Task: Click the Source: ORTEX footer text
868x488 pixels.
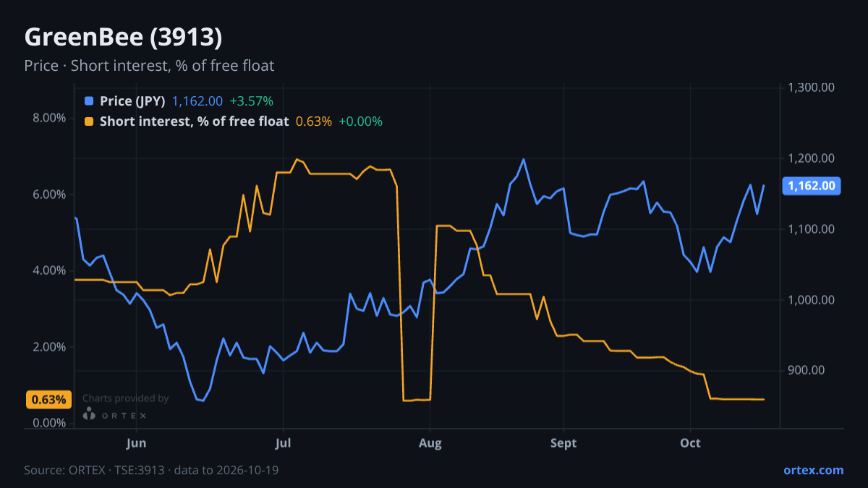Action: click(151, 470)
